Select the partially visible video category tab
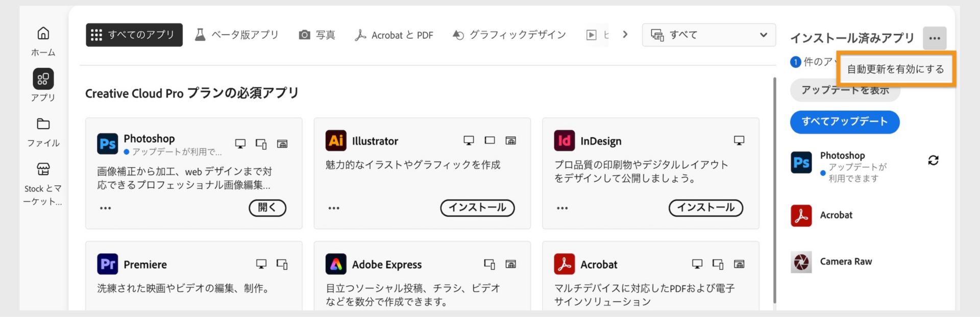Screen dimensions: 980x317 (x=597, y=35)
